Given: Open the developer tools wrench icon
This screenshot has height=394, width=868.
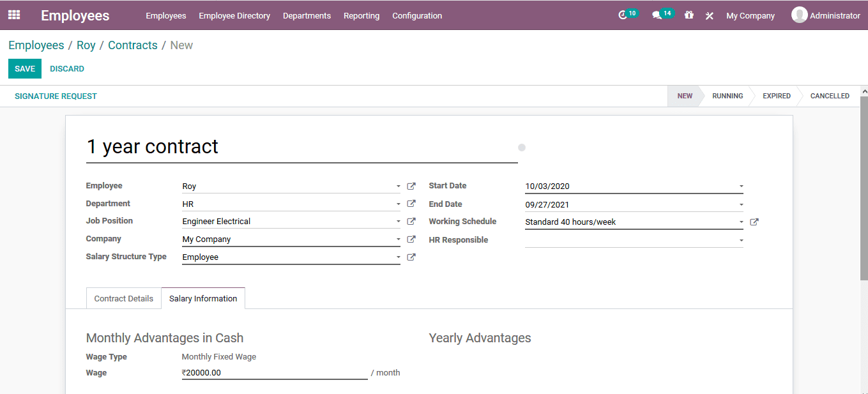Looking at the screenshot, I should [x=709, y=15].
